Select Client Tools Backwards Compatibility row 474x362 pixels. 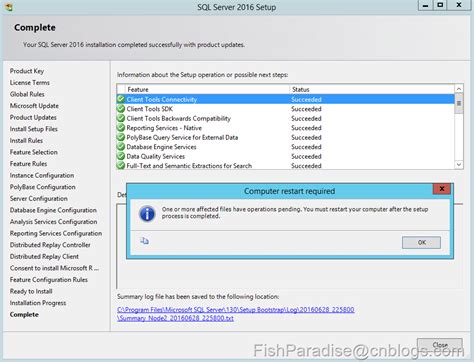pyautogui.click(x=285, y=118)
